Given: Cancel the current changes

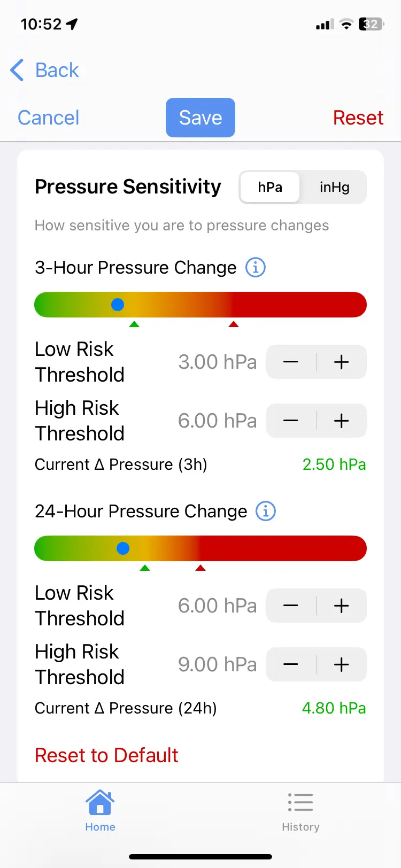Looking at the screenshot, I should pos(48,117).
